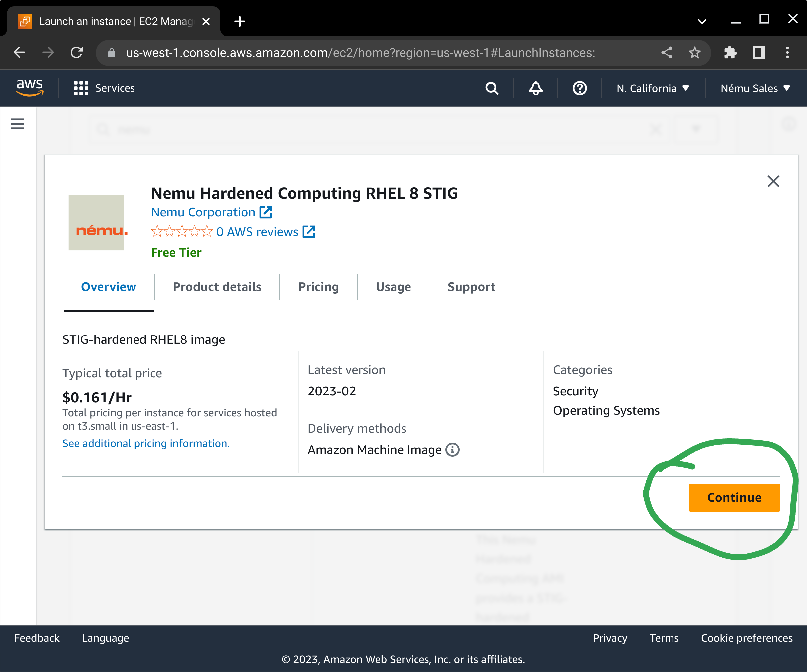Open the browser extensions puzzle icon
Viewport: 807px width, 672px height.
(x=730, y=52)
